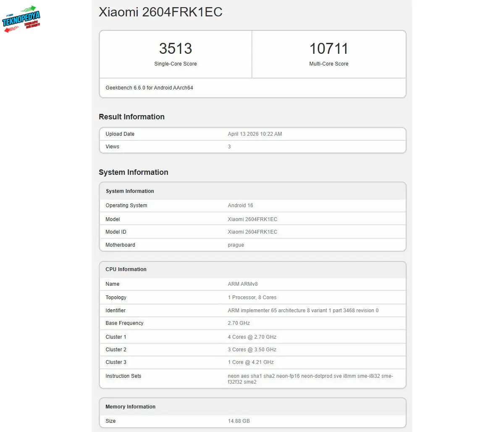
Task: Click the Views row
Action: pos(252,147)
